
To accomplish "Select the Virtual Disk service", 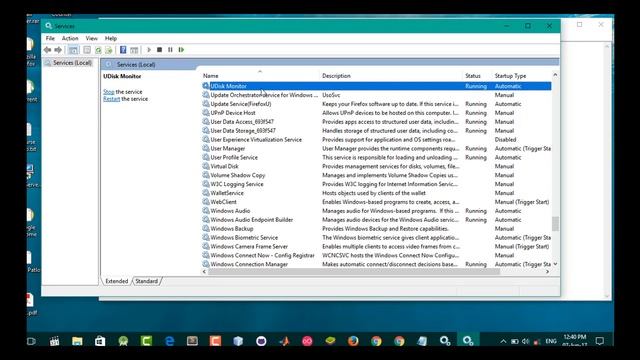I will (x=376, y=167).
